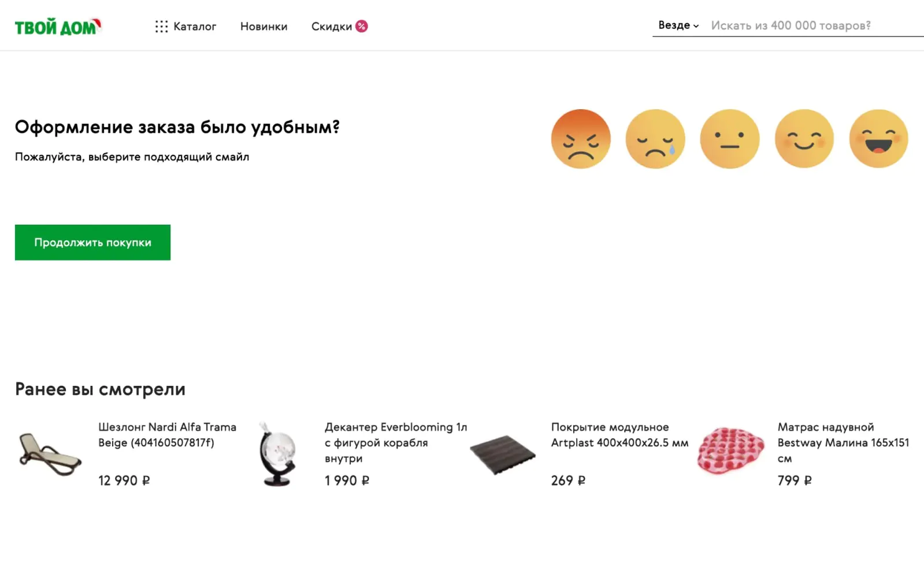924x585 pixels.
Task: Open Шезлонг Nardi Alfa Trama product link
Action: (167, 435)
